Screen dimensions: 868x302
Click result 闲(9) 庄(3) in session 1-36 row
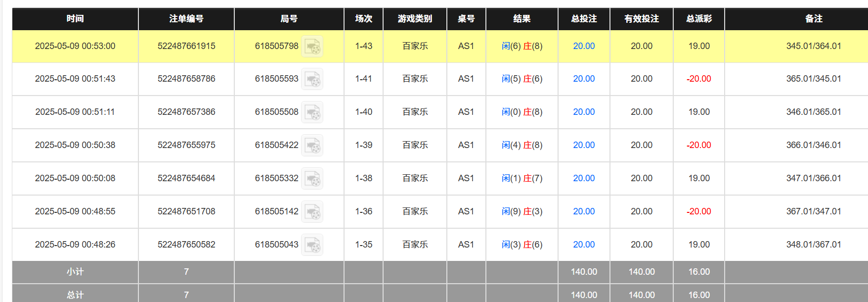(x=522, y=211)
